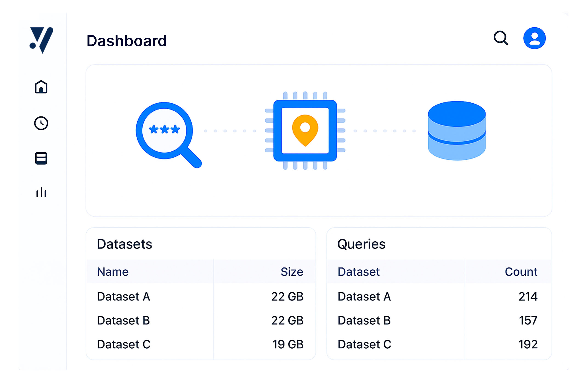Click the Name column header
The image size is (588, 392).
113,272
